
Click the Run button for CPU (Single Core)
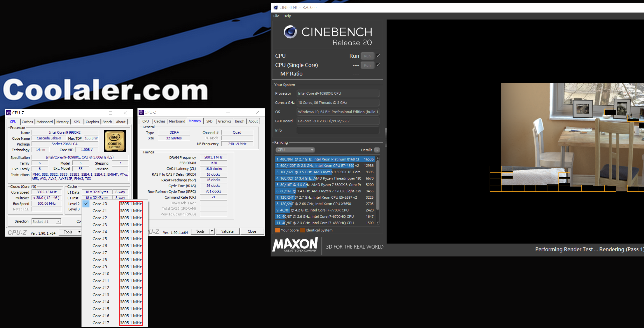(x=367, y=65)
